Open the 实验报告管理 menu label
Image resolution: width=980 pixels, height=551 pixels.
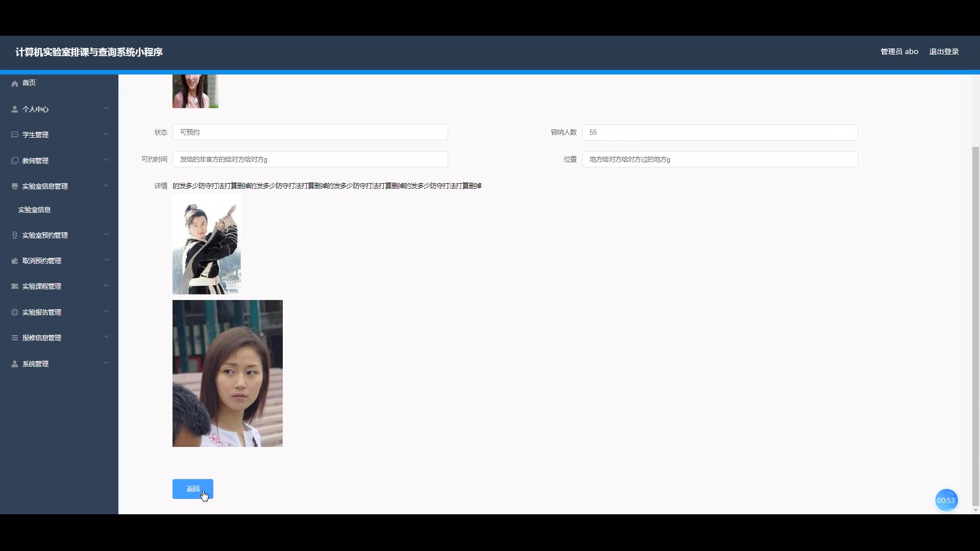[42, 312]
